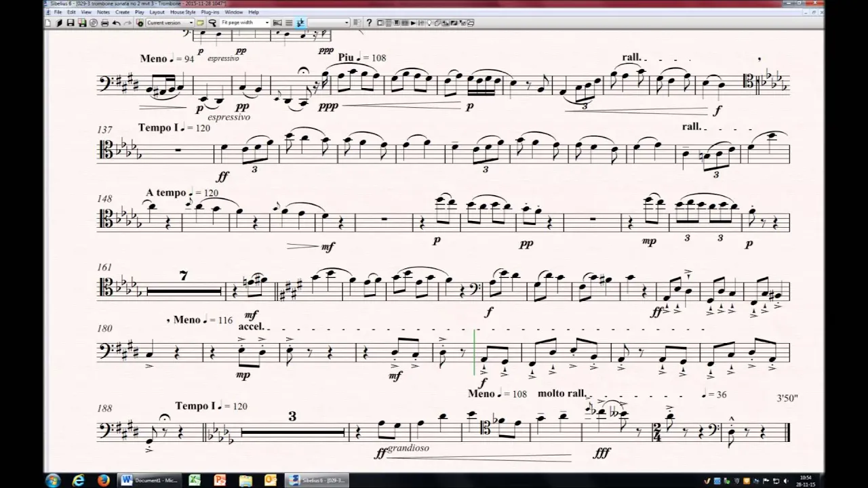Open the Notes menu
Image resolution: width=868 pixels, height=488 pixels.
pyautogui.click(x=103, y=12)
